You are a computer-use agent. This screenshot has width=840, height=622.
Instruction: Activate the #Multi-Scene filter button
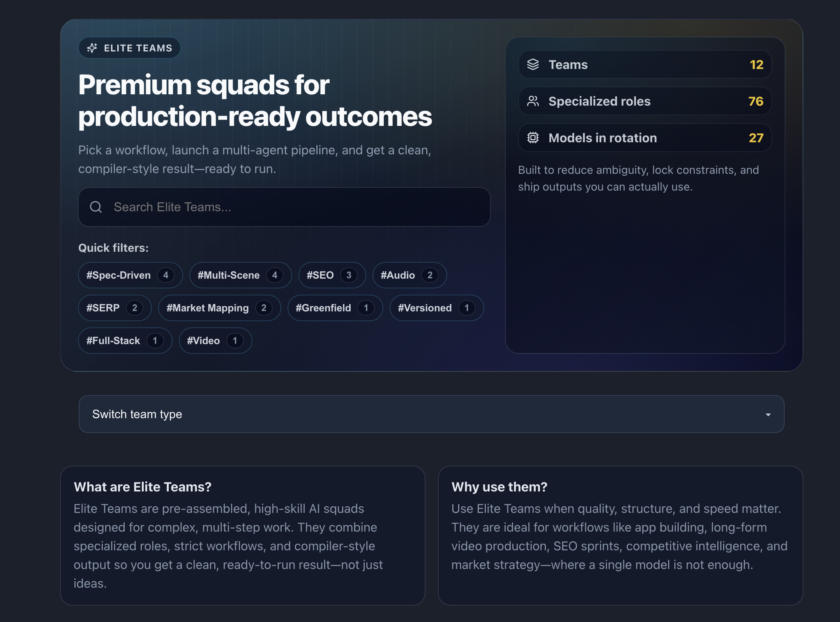click(240, 275)
